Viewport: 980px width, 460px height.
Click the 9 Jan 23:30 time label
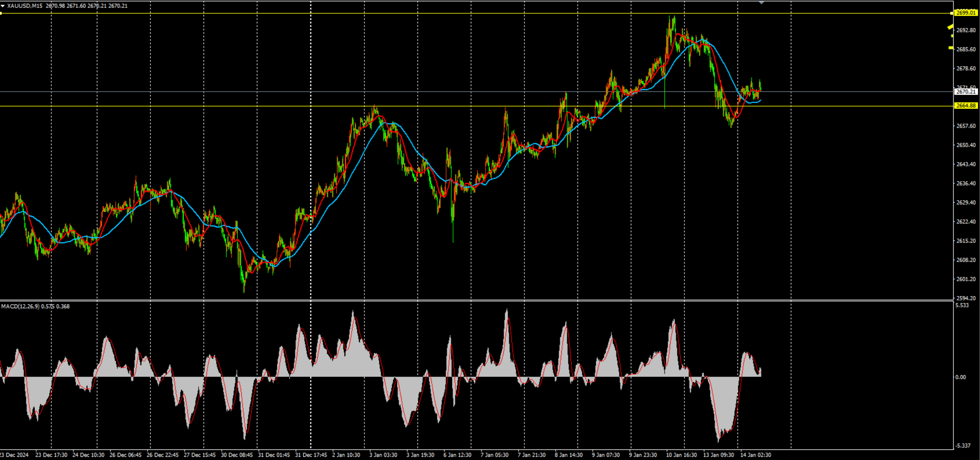pos(643,455)
